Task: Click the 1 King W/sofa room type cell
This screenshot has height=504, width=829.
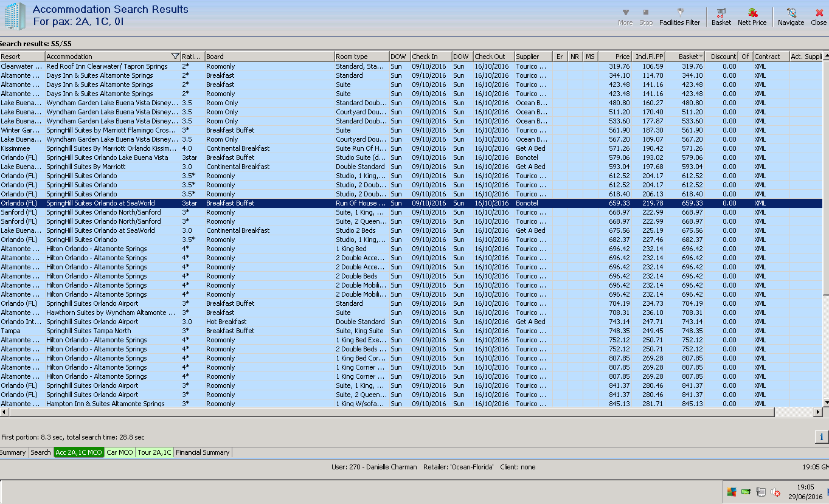Action: coord(361,404)
